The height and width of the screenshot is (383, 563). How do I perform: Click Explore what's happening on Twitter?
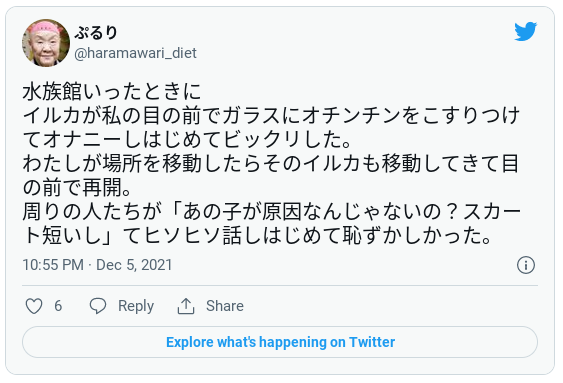[x=280, y=342]
